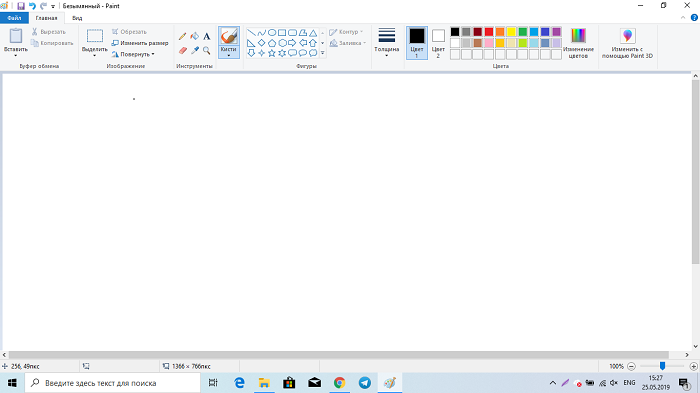Open Customize Quick Access Toolbar arrow

(x=53, y=6)
